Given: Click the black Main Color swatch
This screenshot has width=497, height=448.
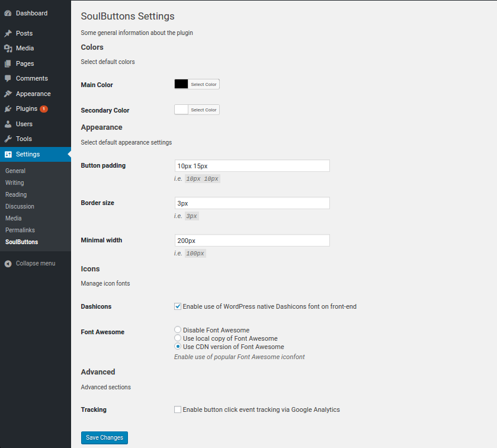Looking at the screenshot, I should pyautogui.click(x=181, y=84).
